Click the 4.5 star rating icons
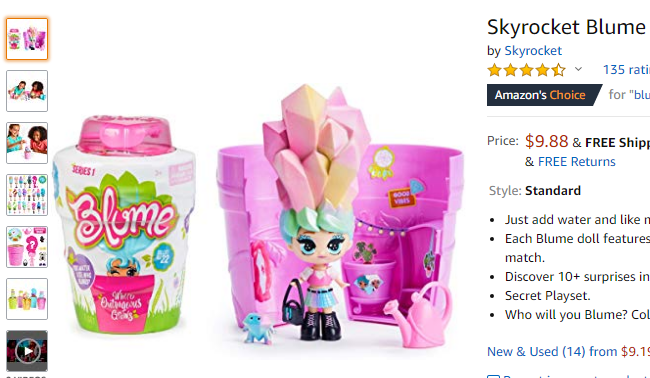Screen dimensions: 650x378 tap(526, 70)
